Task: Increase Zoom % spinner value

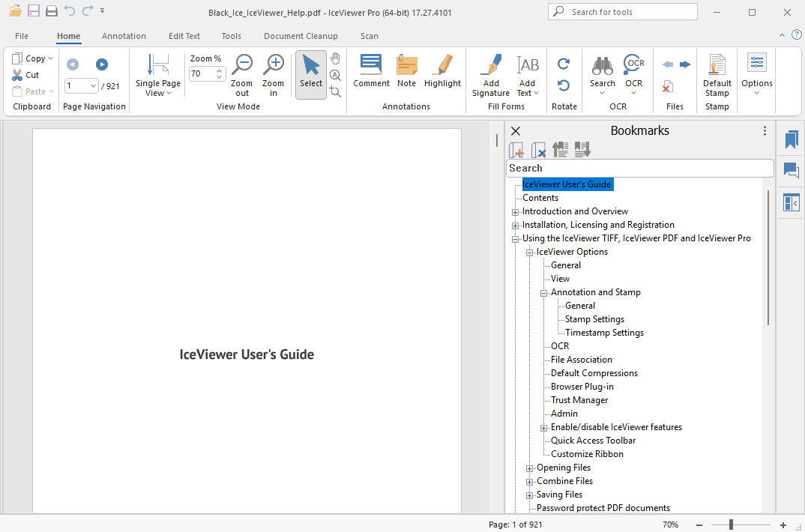Action: click(x=219, y=70)
